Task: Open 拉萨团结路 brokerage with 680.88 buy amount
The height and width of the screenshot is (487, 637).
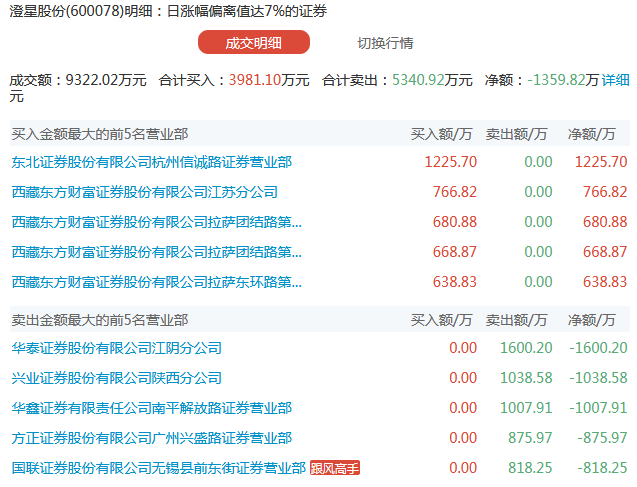Action: (155, 221)
